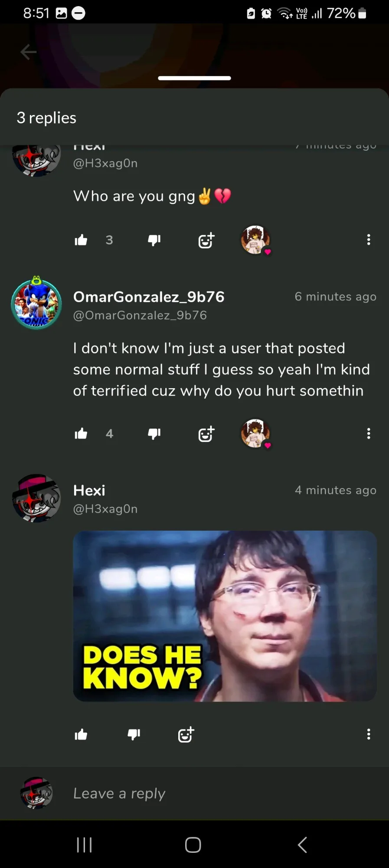Like Hexi's "Does he know?" GIF reply
This screenshot has width=389, height=868.
[81, 734]
